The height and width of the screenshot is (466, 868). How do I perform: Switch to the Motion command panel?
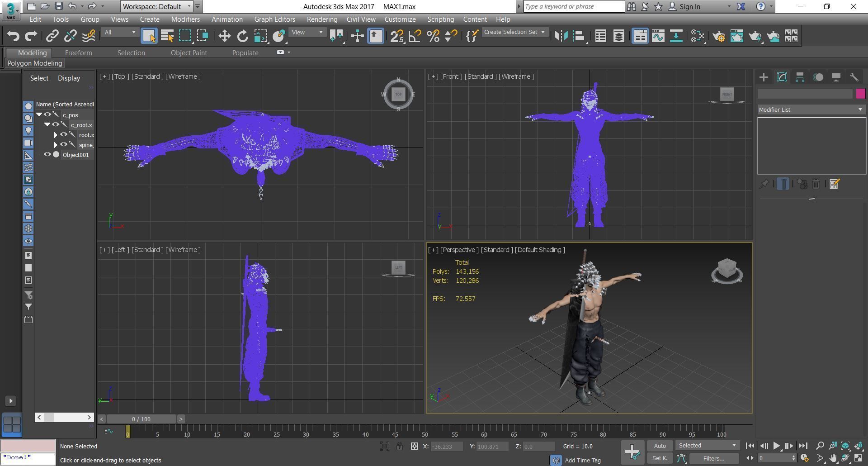818,77
